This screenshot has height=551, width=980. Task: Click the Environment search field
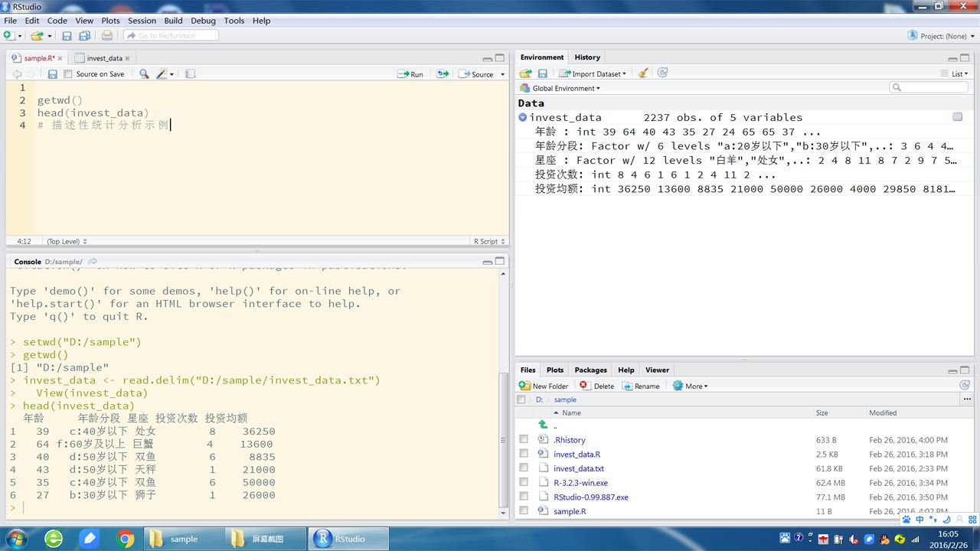[929, 88]
